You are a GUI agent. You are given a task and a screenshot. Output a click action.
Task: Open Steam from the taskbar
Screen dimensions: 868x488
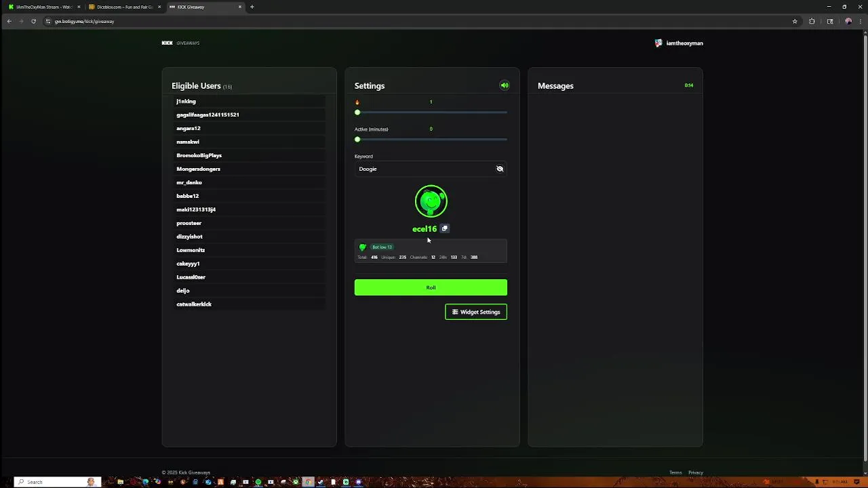click(320, 482)
